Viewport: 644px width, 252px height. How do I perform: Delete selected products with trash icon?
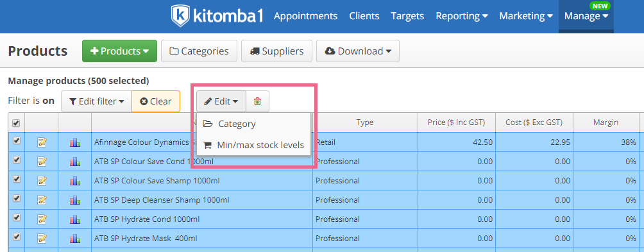tap(257, 101)
